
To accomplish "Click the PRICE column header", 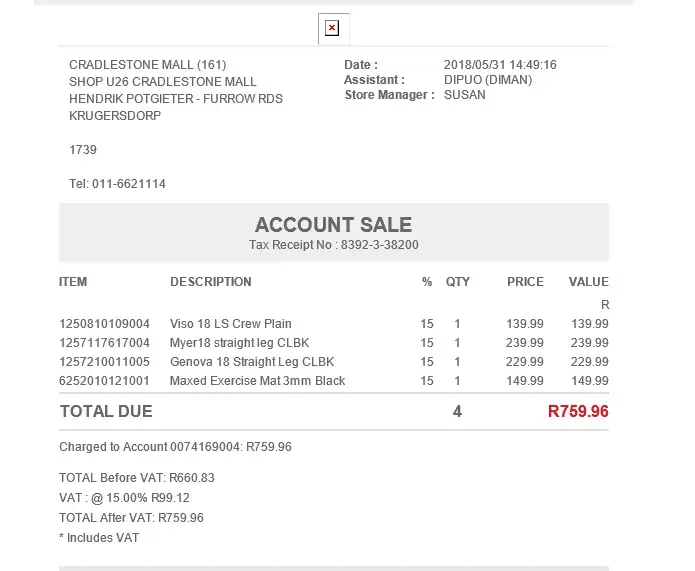I will pyautogui.click(x=525, y=282).
